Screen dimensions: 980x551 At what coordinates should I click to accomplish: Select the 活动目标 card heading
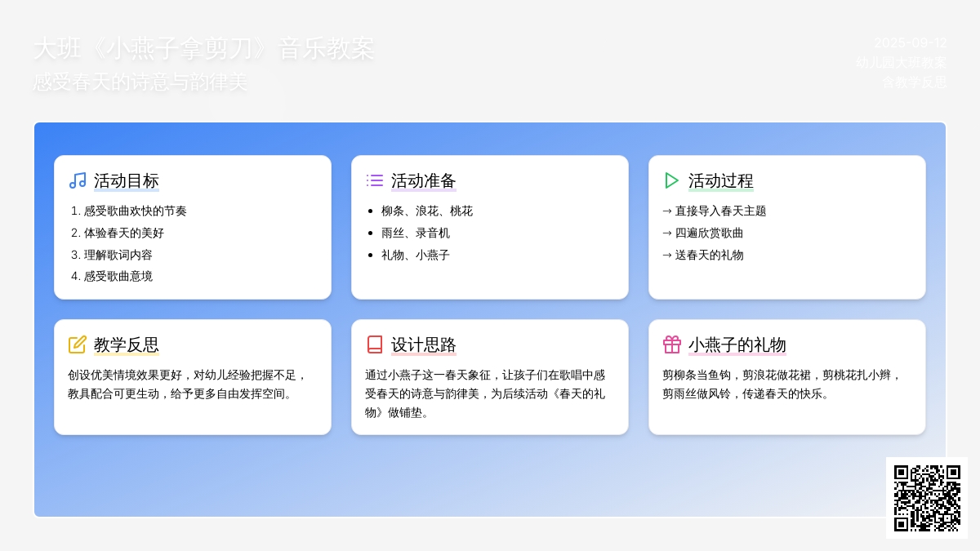tap(127, 181)
